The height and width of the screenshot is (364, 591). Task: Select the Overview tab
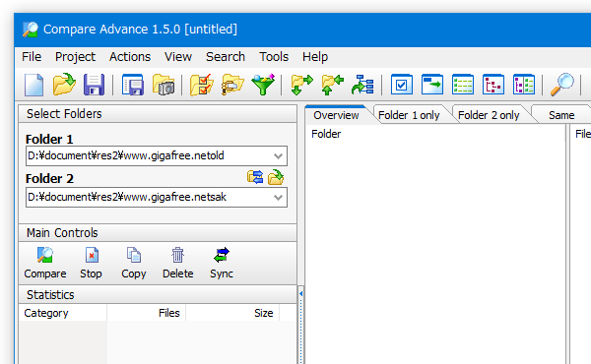(336, 115)
